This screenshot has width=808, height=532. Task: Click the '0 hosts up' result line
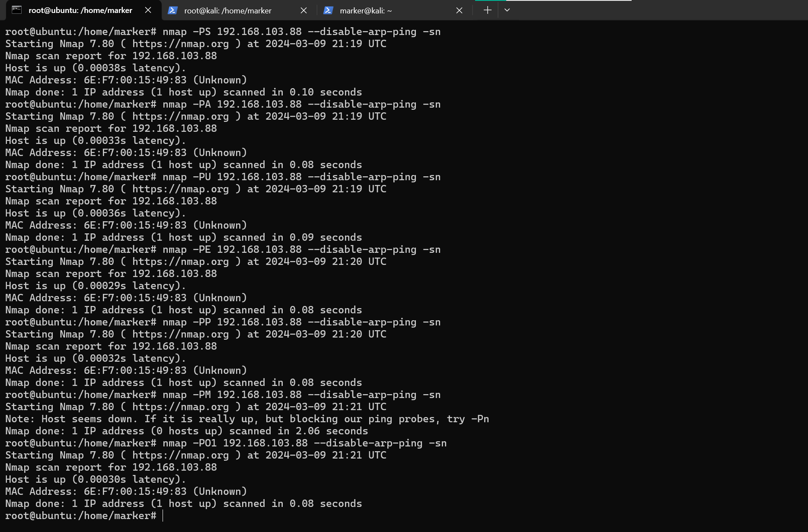[x=186, y=431]
